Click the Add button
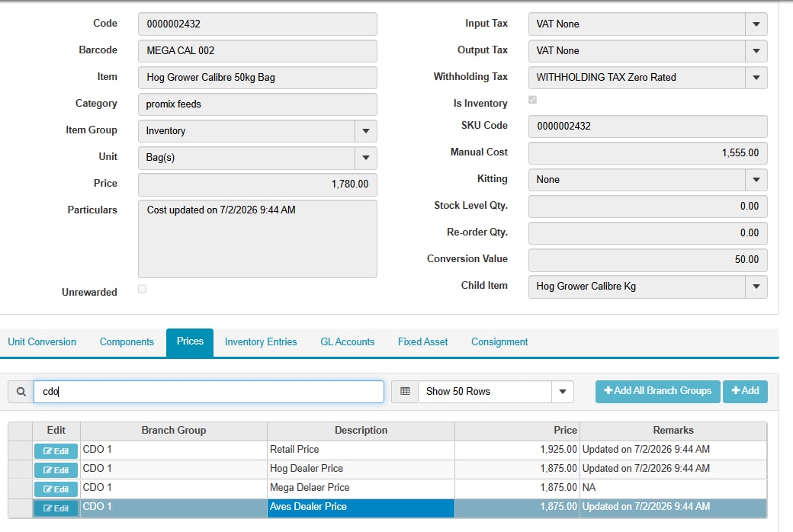The height and width of the screenshot is (532, 793). pos(745,392)
